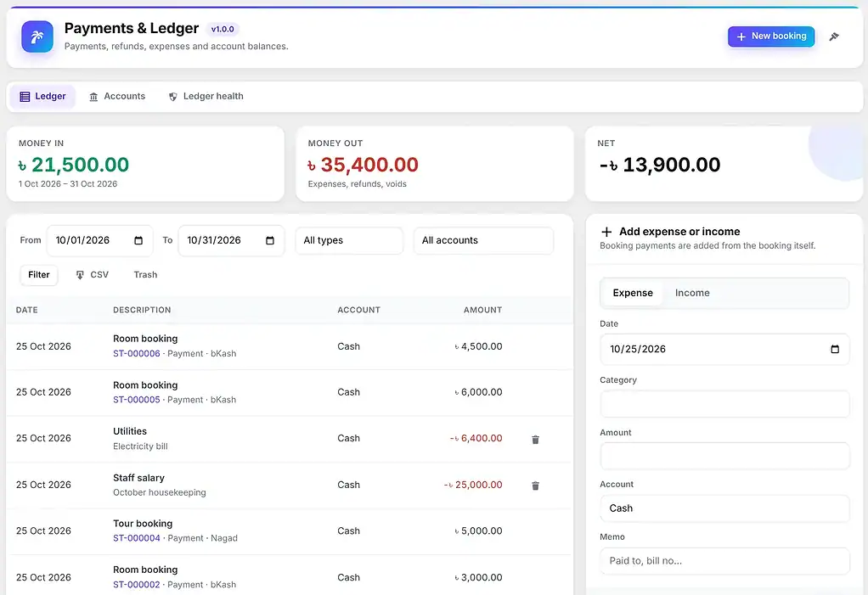Focus the Category input field

(724, 404)
